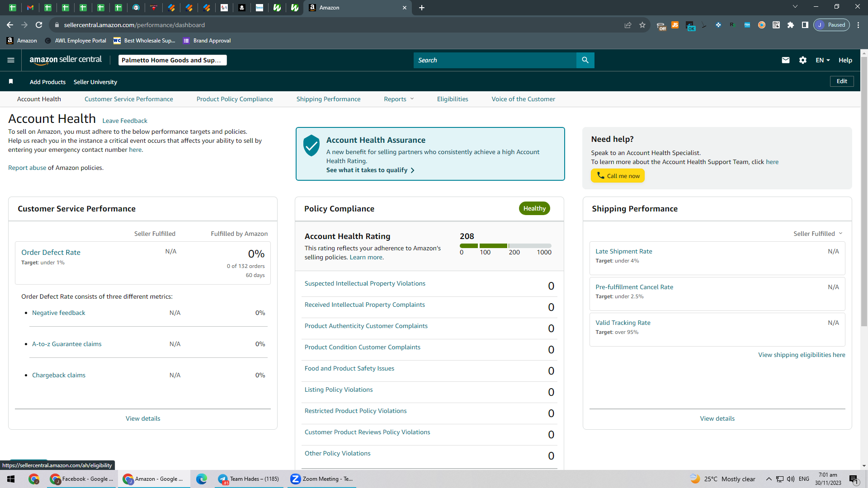
Task: Click the Healthy status badge
Action: [534, 208]
